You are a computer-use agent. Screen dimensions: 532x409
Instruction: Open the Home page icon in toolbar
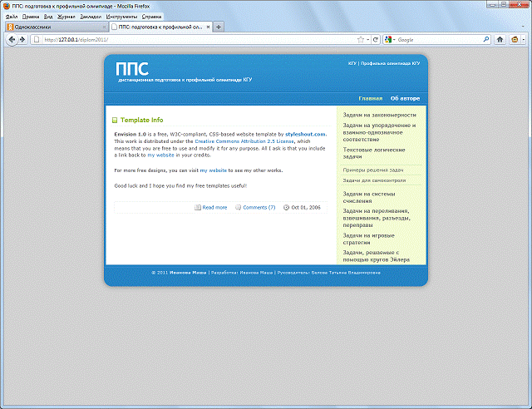point(500,39)
